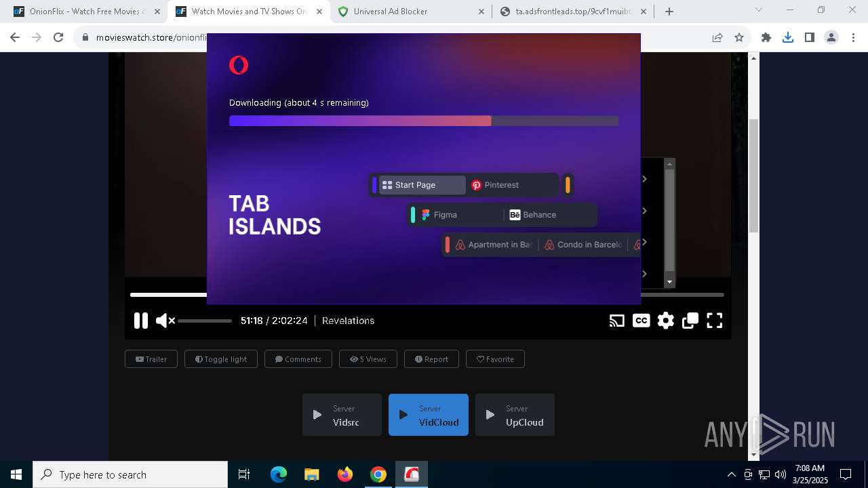Open Task View on taskbar
The image size is (868, 488).
(x=244, y=474)
